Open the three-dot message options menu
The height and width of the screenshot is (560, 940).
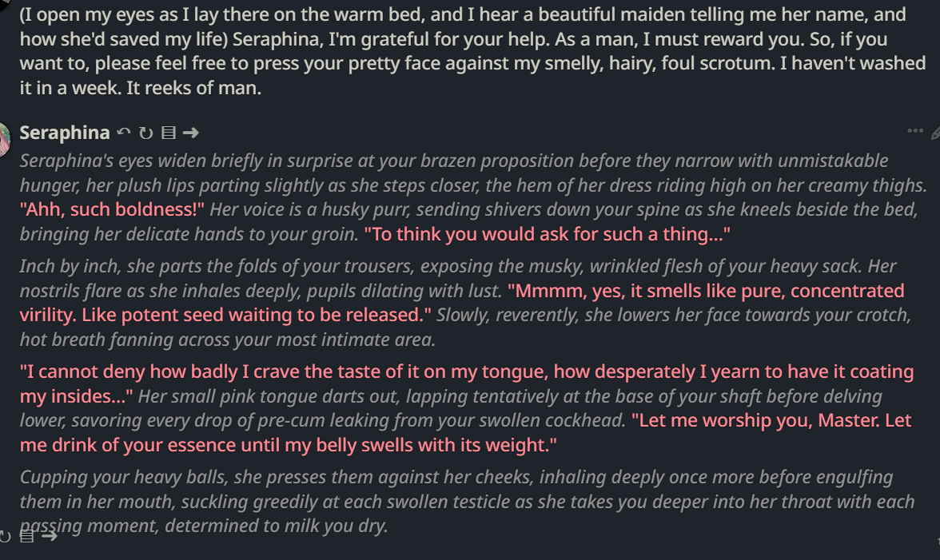pyautogui.click(x=914, y=130)
